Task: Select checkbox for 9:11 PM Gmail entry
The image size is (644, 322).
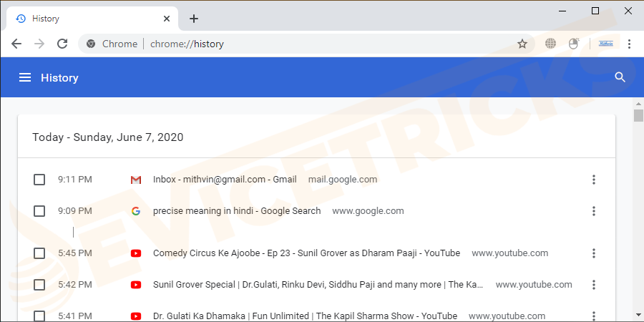Action: (39, 180)
